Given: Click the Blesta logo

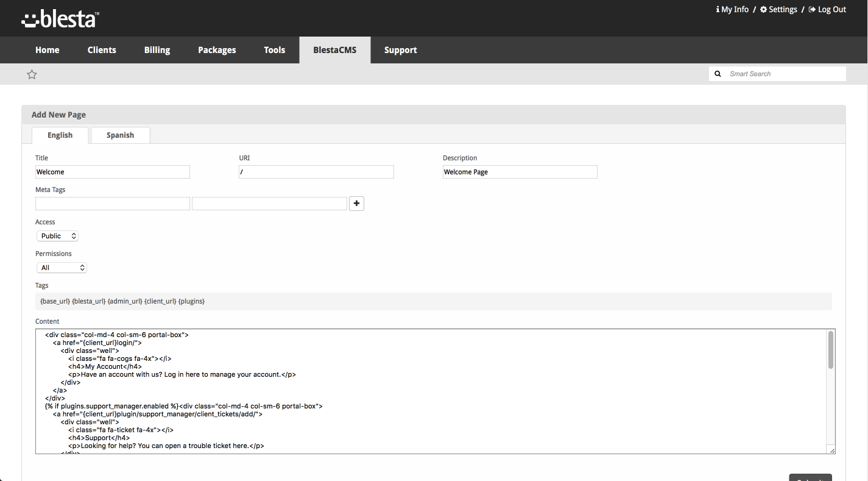Looking at the screenshot, I should [60, 19].
